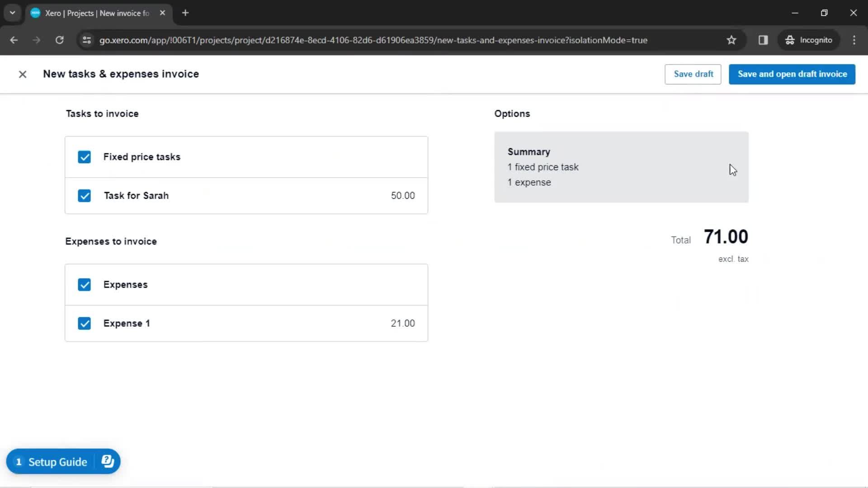Uncheck the Expense 1 checkbox
The width and height of the screenshot is (868, 488).
point(84,324)
